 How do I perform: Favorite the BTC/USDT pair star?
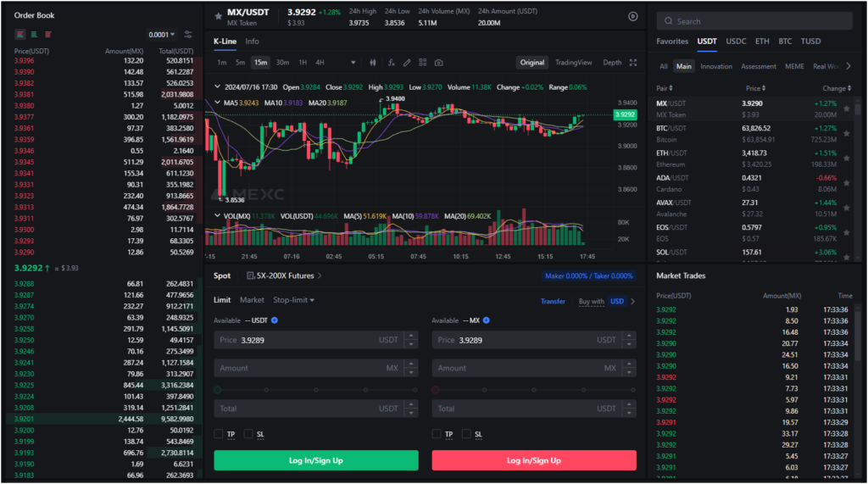tap(847, 133)
